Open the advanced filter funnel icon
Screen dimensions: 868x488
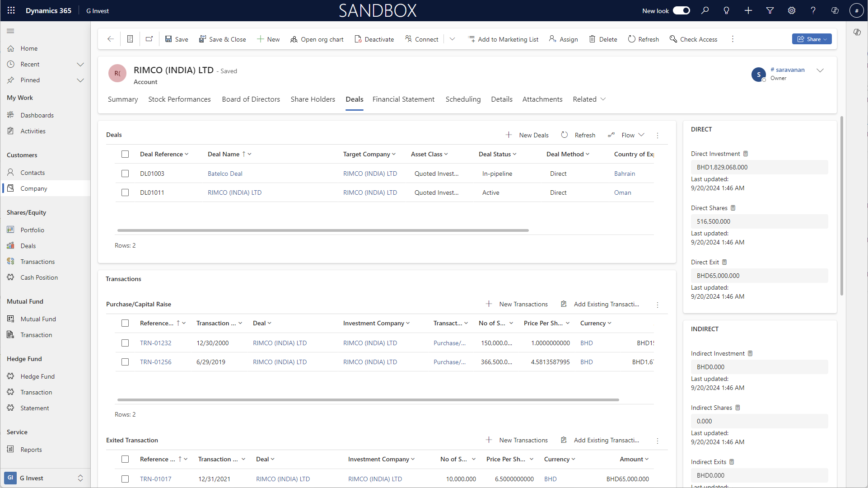click(x=770, y=10)
